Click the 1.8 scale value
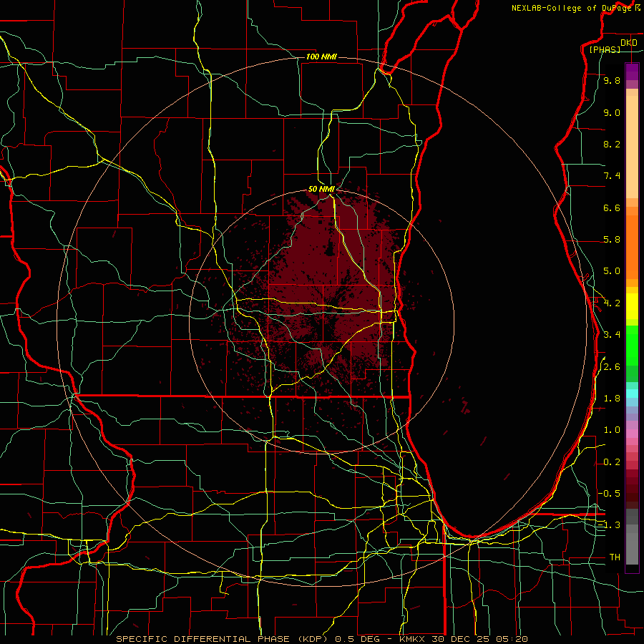Viewport: 644px width, 644px height. click(x=612, y=399)
